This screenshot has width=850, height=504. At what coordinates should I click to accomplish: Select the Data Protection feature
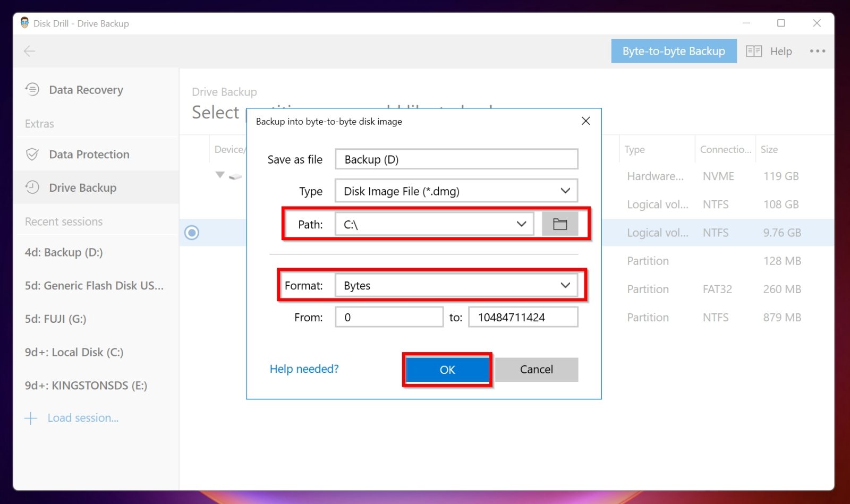point(89,155)
